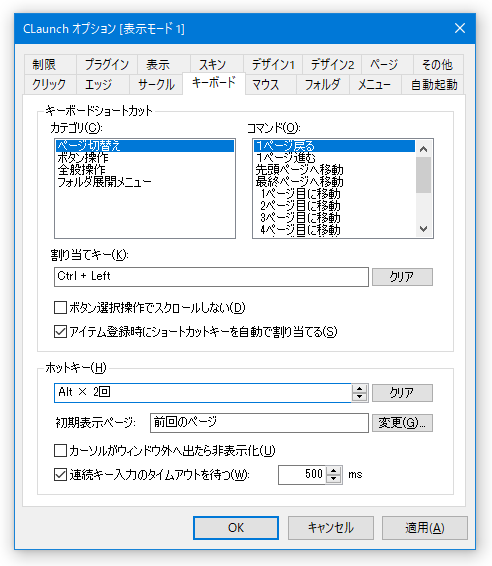This screenshot has width=492, height=566.
Task: Increase the timeout ms value
Action: click(x=334, y=470)
